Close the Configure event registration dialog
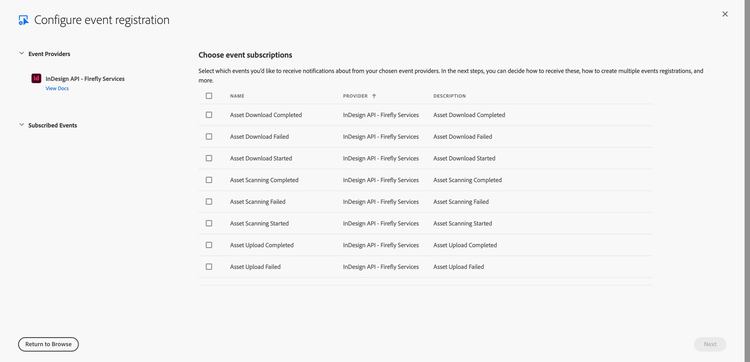 click(725, 14)
